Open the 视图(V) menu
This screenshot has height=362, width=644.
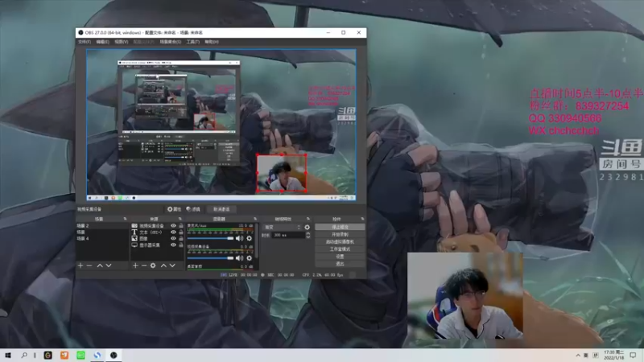click(122, 42)
